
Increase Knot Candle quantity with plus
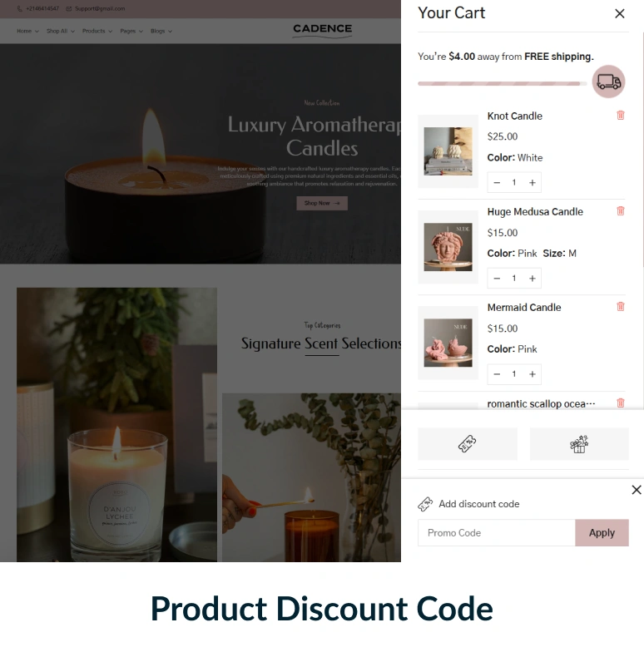tap(533, 183)
